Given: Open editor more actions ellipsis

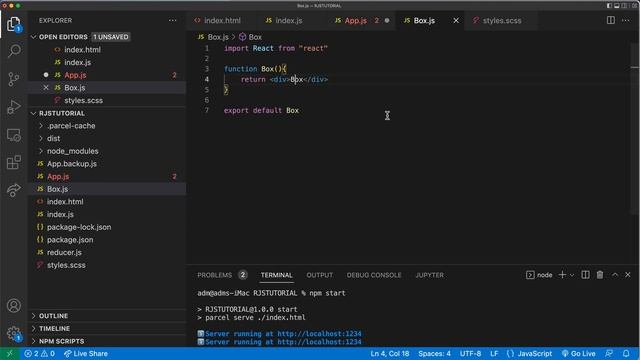Looking at the screenshot, I should 626,20.
